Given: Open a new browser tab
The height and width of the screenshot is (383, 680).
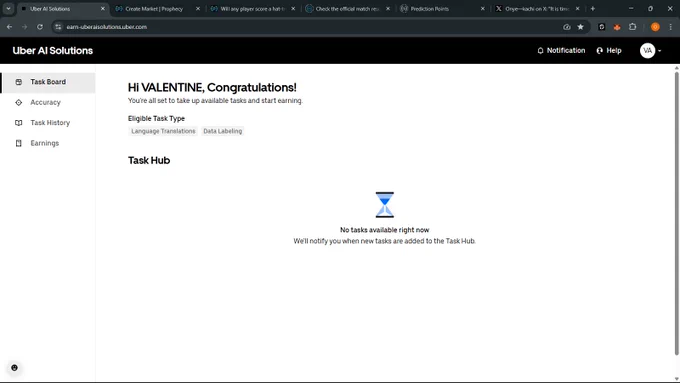Looking at the screenshot, I should pos(593,9).
